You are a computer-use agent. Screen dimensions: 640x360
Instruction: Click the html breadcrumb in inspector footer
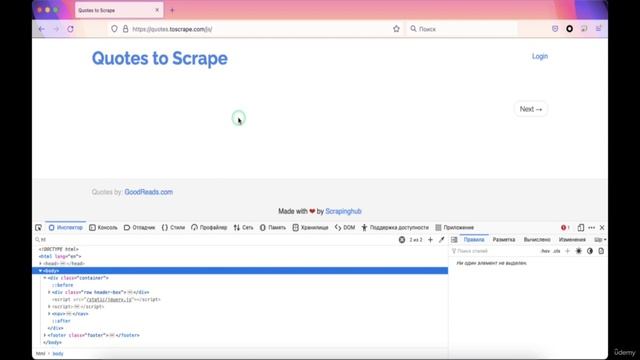pyautogui.click(x=40, y=354)
